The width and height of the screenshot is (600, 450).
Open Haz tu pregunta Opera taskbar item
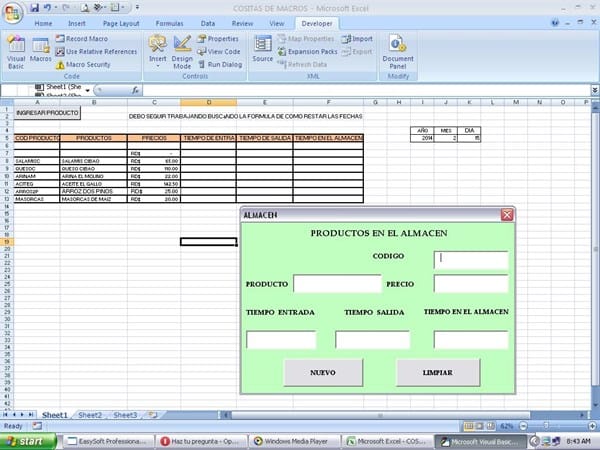(202, 442)
